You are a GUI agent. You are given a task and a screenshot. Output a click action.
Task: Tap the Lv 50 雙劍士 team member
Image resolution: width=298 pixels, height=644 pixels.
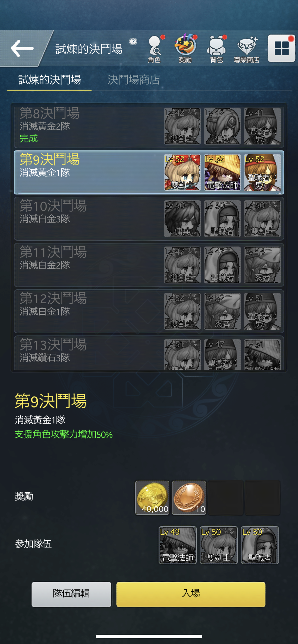pos(219,545)
